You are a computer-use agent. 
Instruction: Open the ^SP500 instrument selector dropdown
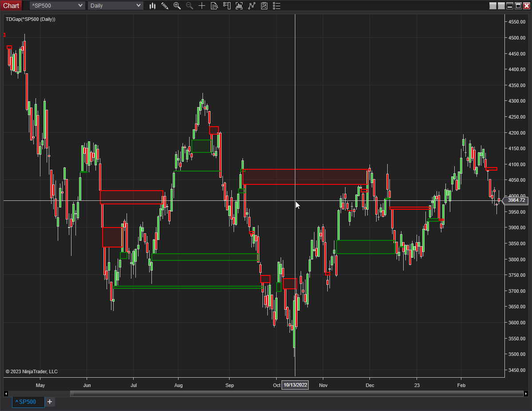tap(57, 5)
